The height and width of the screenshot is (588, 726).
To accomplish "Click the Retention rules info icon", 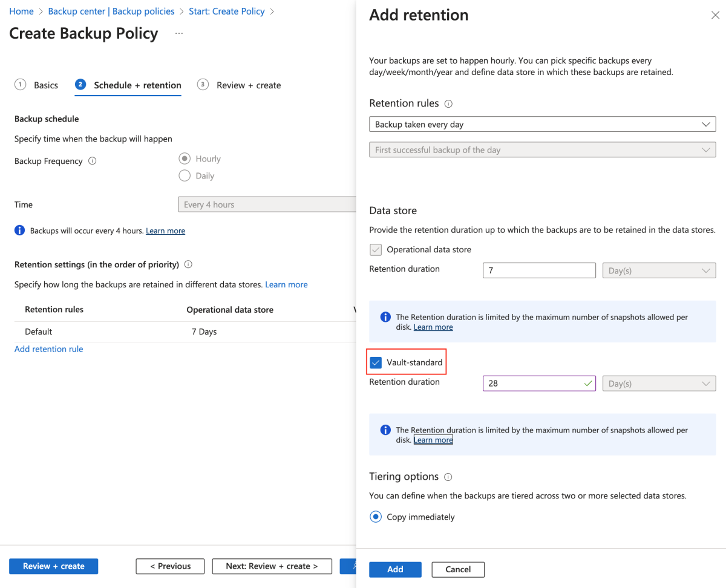I will [449, 103].
